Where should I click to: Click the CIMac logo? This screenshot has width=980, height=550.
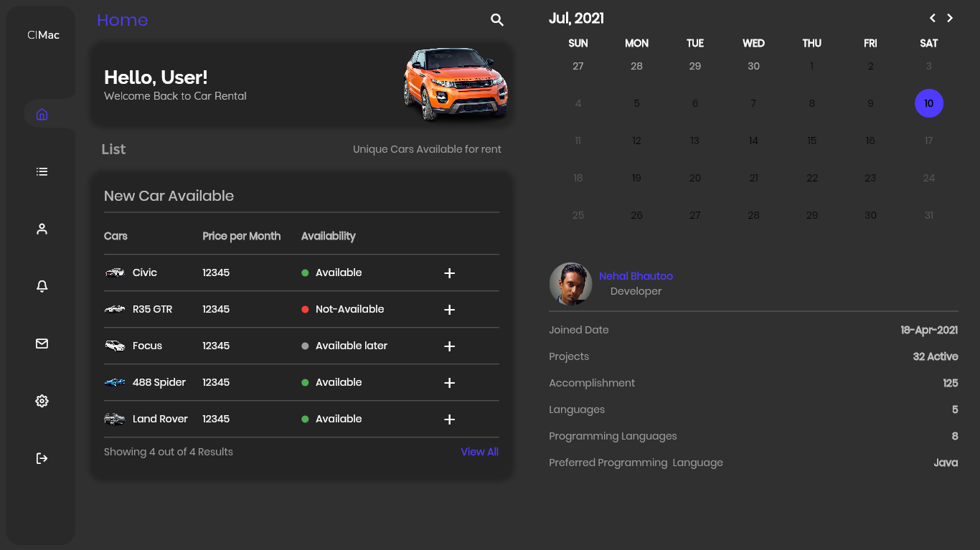pos(43,35)
